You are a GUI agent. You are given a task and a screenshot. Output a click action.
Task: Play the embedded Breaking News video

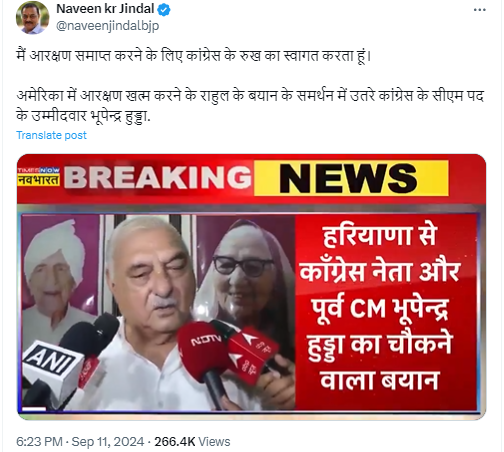click(x=251, y=287)
